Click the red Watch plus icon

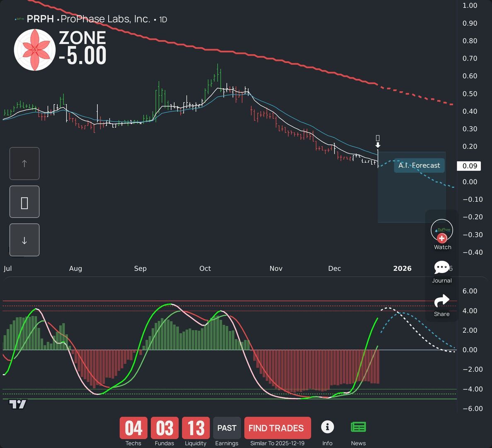[442, 237]
